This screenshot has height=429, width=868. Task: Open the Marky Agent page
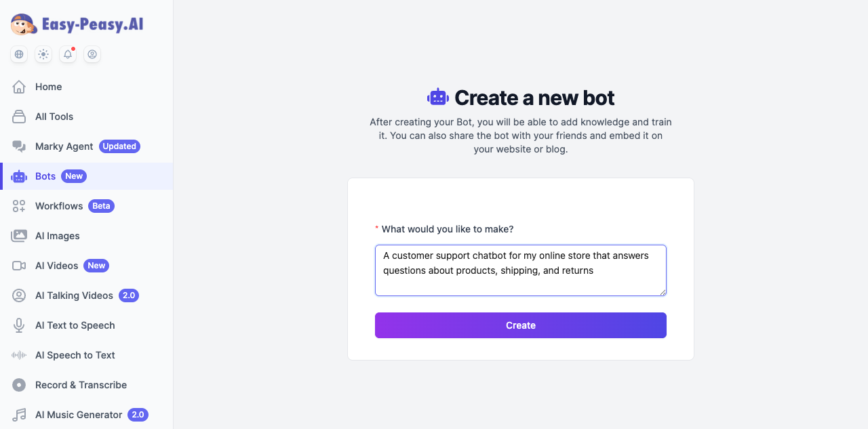(x=64, y=146)
